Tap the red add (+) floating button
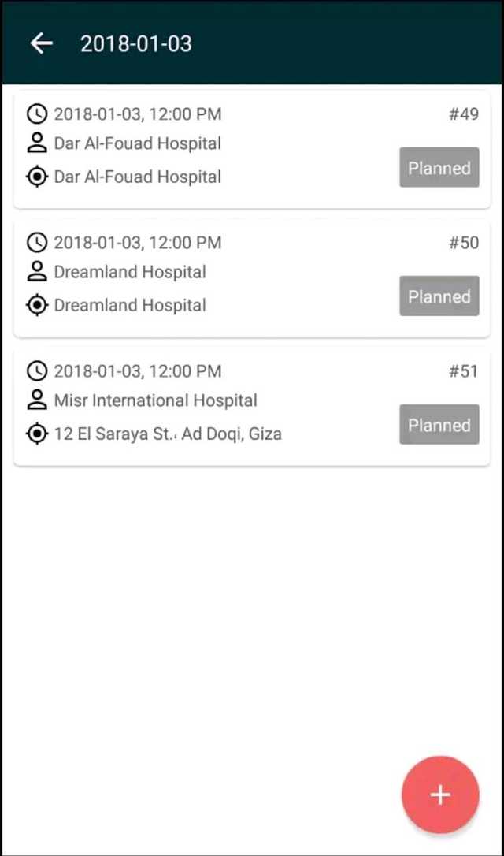 coord(440,795)
